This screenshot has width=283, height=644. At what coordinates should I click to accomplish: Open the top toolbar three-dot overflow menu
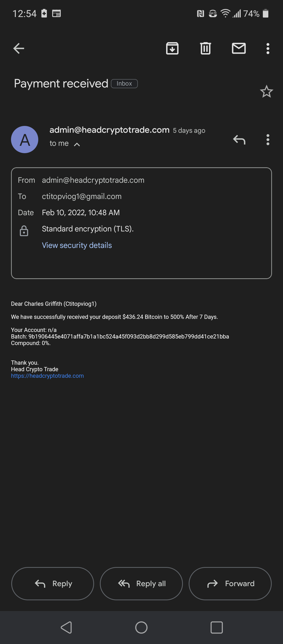pos(268,48)
